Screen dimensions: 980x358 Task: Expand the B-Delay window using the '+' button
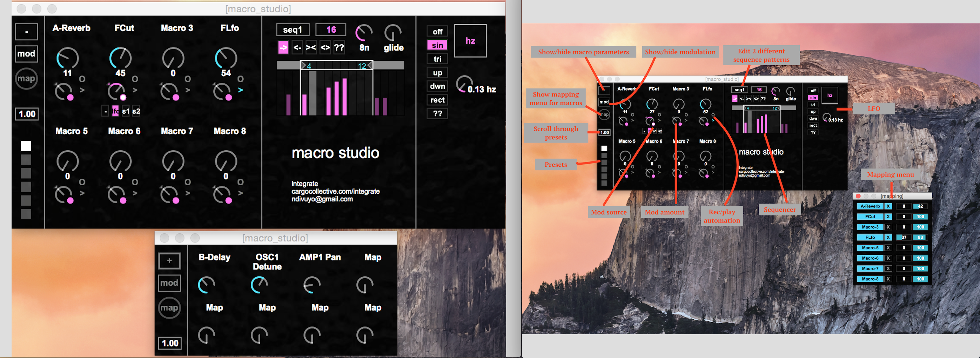coord(169,261)
